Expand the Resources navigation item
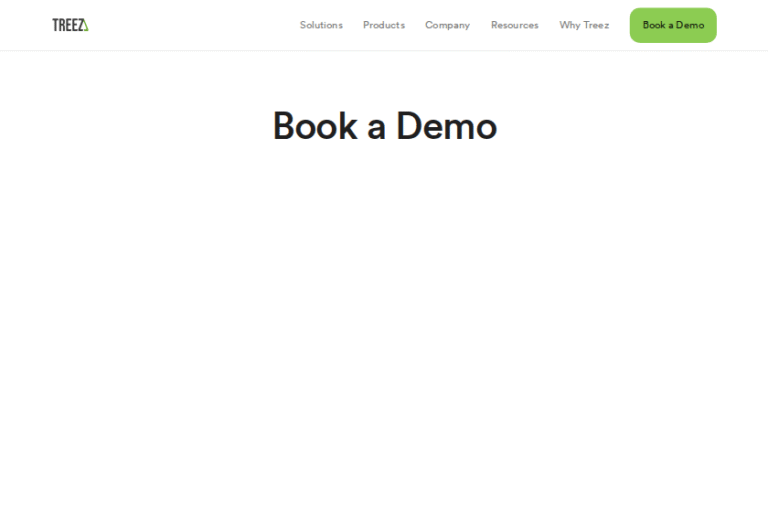Image resolution: width=768 pixels, height=512 pixels. [514, 25]
